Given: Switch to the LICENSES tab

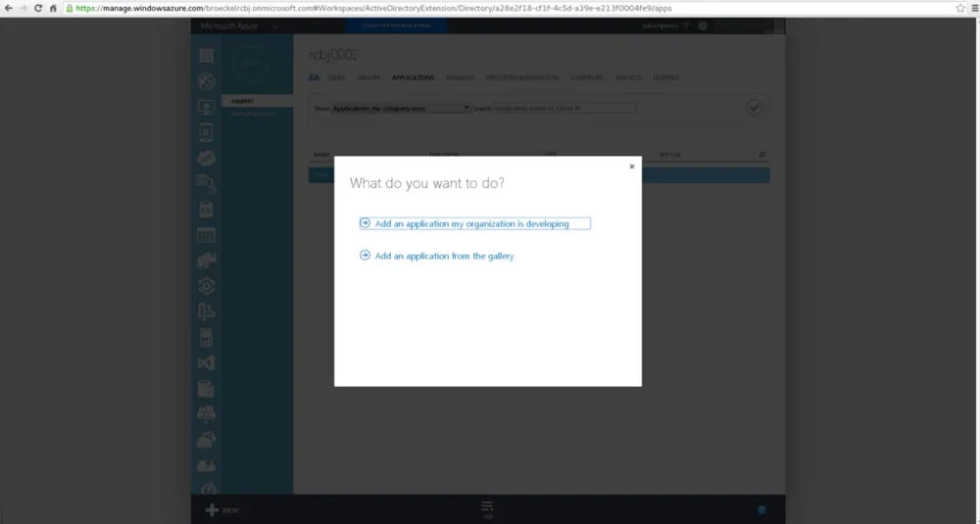Looking at the screenshot, I should [665, 78].
